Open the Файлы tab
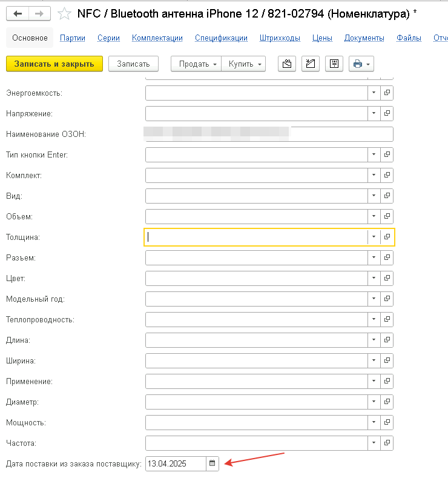Viewport: 448px width, 478px height. tap(409, 38)
